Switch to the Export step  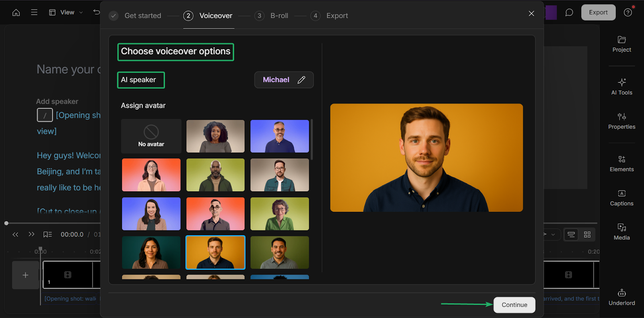pyautogui.click(x=329, y=16)
